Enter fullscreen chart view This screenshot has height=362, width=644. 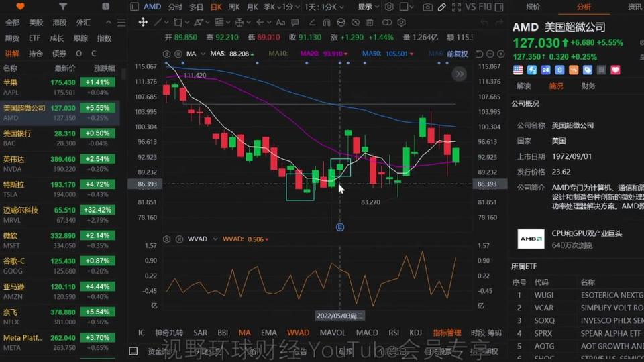[x=456, y=7]
